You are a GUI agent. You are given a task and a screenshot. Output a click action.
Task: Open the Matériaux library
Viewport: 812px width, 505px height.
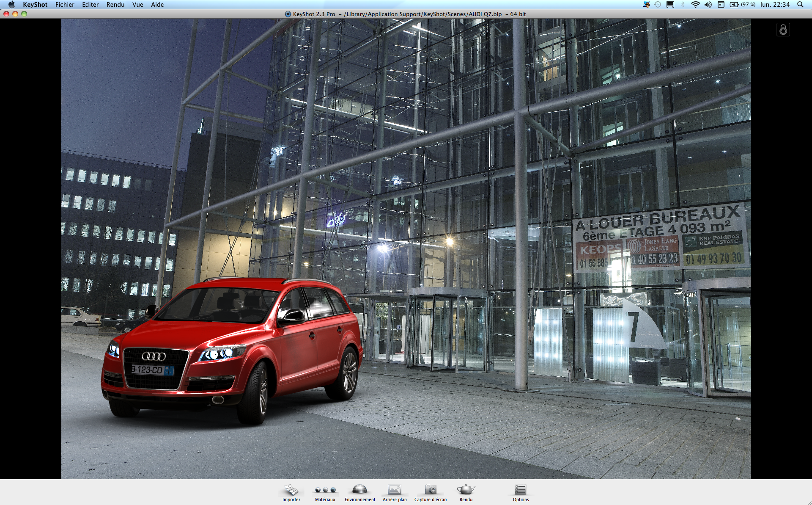click(325, 491)
